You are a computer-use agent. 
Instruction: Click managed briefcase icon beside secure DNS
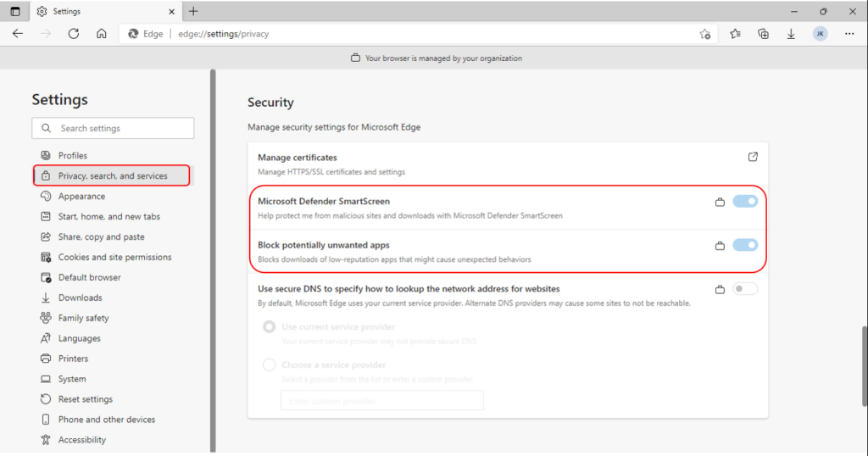720,289
